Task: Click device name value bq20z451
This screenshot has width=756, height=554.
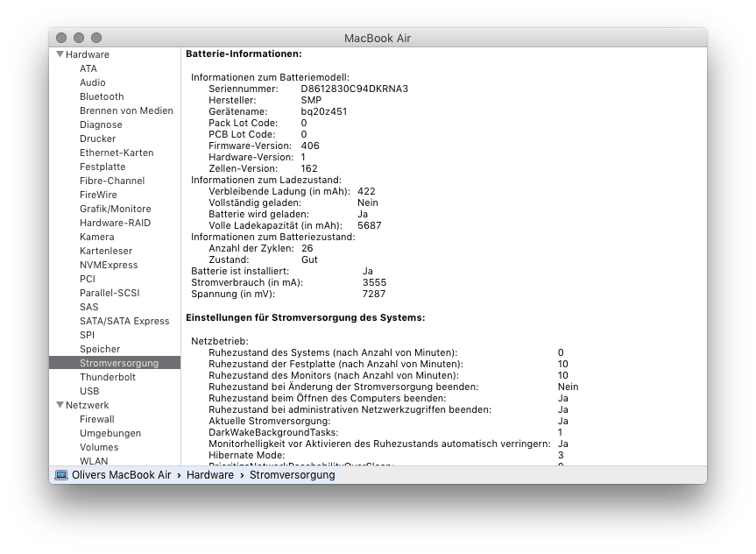Action: pyautogui.click(x=324, y=111)
